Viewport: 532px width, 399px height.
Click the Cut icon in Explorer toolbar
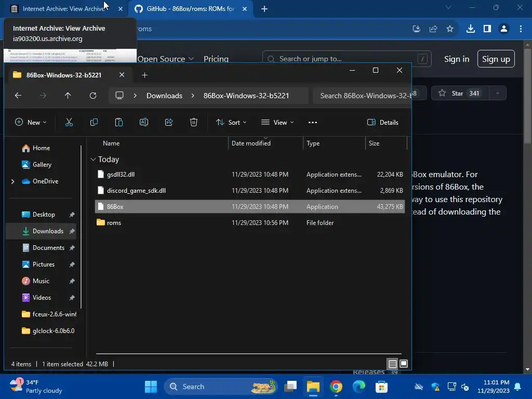pos(69,122)
